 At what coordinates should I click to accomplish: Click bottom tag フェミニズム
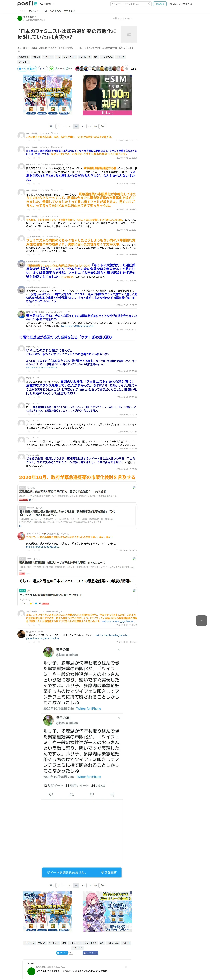pos(113,943)
